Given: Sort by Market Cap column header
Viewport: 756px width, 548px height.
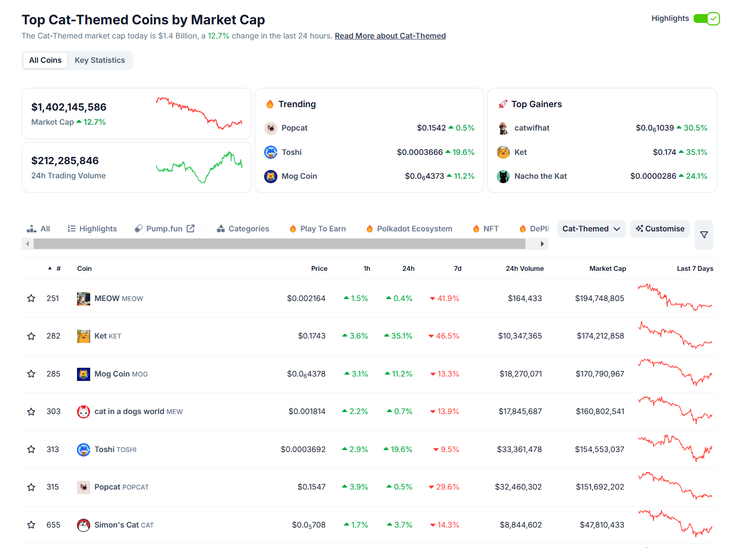Looking at the screenshot, I should click(x=608, y=268).
